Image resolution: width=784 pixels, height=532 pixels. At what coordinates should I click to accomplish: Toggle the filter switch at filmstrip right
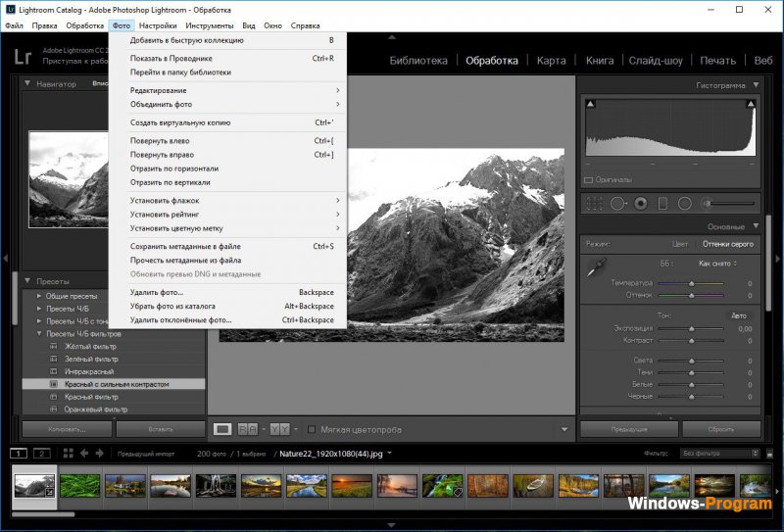[x=769, y=454]
